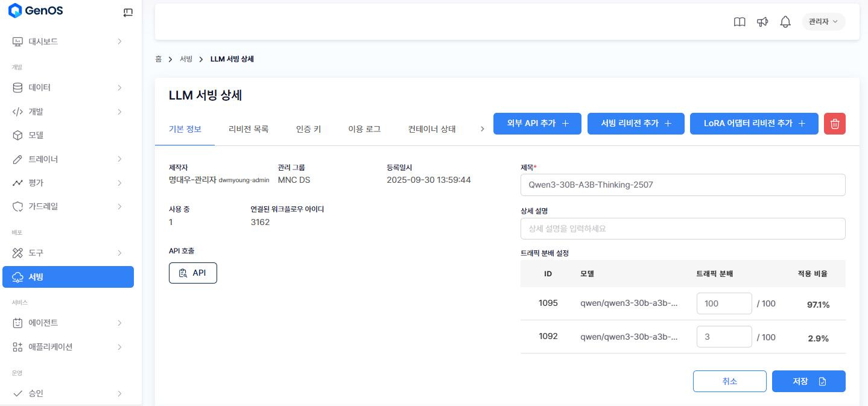Open the documentation book icon
Screen dimensions: 868x406
click(x=740, y=22)
